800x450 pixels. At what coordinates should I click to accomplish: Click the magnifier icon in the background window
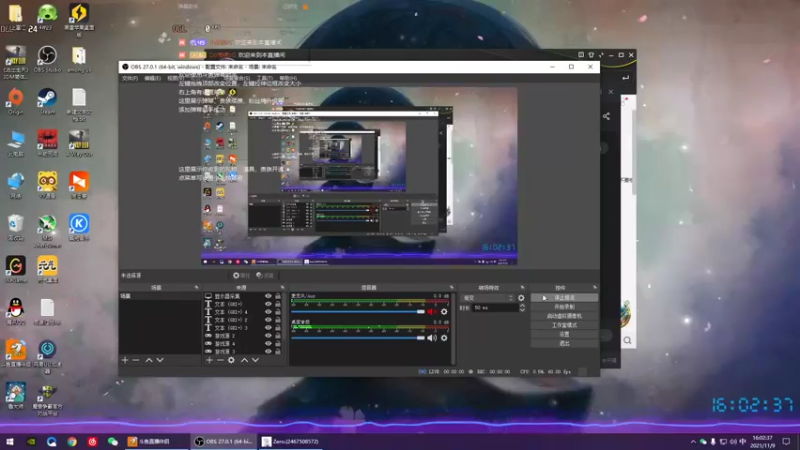pos(628,341)
